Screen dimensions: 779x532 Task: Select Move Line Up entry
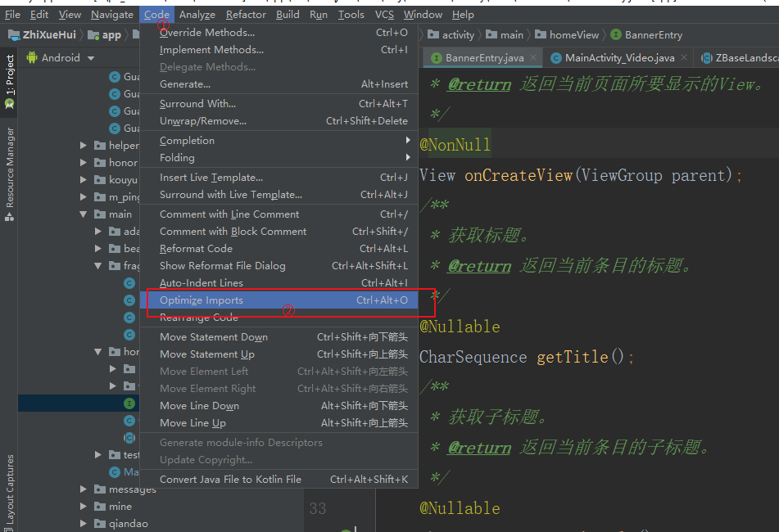click(279, 423)
